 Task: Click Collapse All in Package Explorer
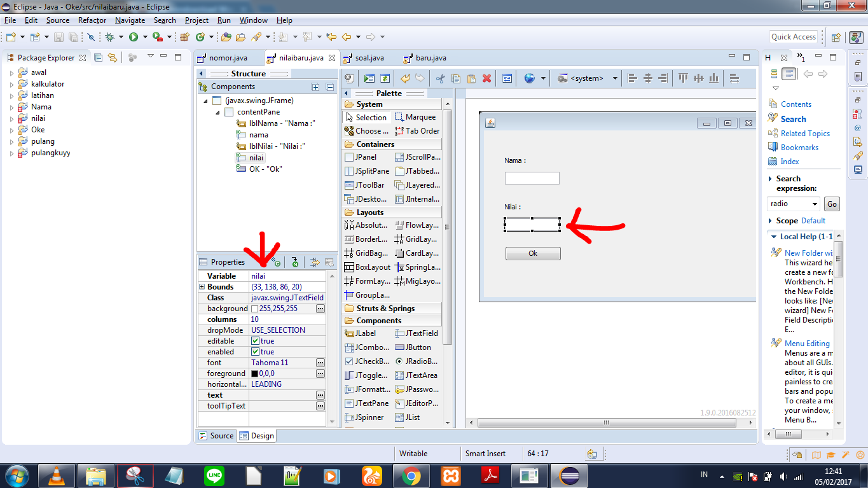point(98,57)
